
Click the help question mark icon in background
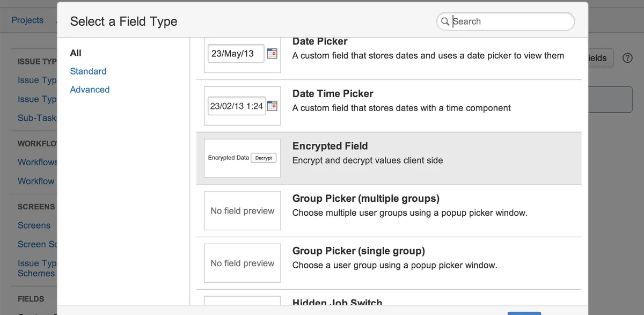[627, 58]
